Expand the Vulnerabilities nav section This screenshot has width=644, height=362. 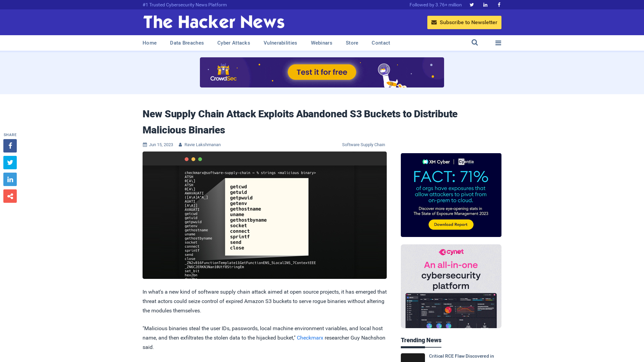pyautogui.click(x=280, y=43)
